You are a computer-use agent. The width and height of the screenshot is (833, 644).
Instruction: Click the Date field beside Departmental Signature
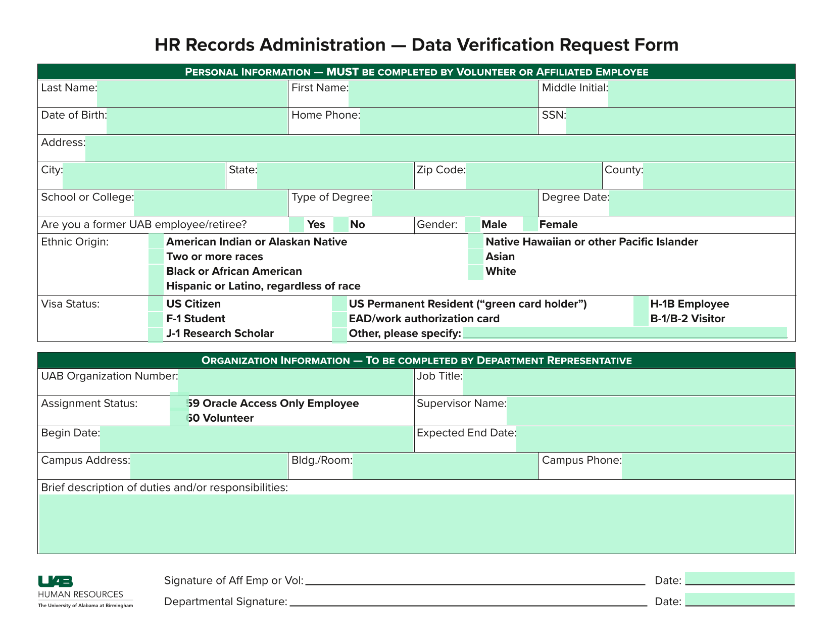[740, 600]
